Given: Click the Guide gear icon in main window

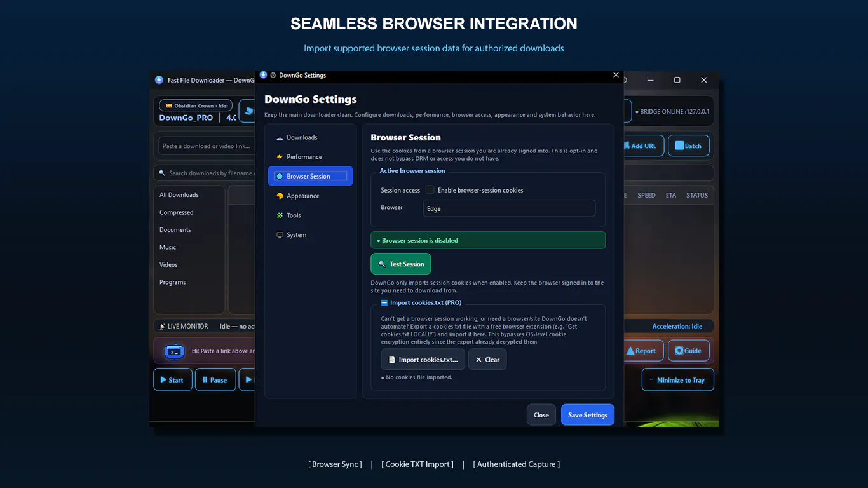Looking at the screenshot, I should click(x=679, y=351).
